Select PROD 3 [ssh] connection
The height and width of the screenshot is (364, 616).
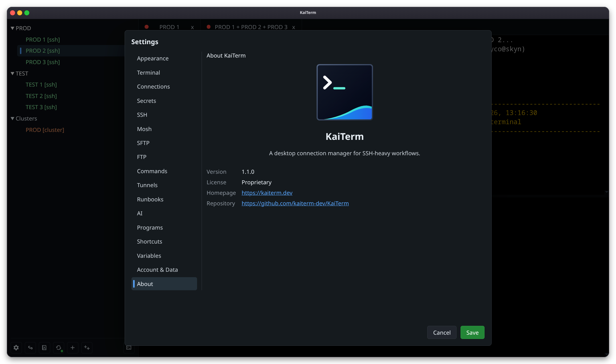pyautogui.click(x=43, y=62)
